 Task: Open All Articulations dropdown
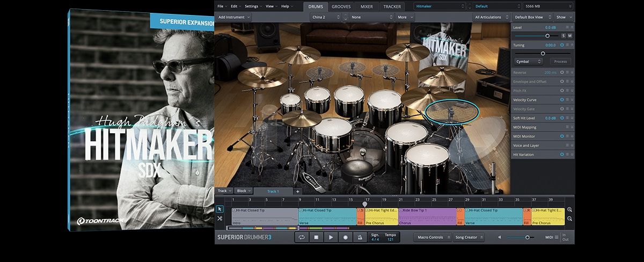[x=491, y=17]
